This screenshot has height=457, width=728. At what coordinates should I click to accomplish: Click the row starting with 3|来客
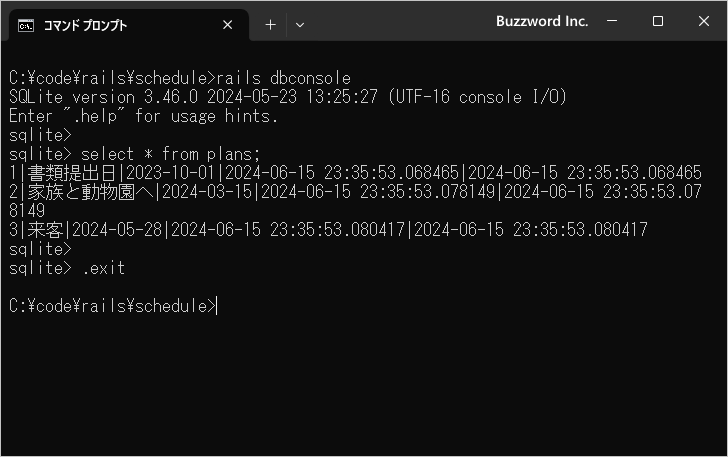click(x=328, y=230)
